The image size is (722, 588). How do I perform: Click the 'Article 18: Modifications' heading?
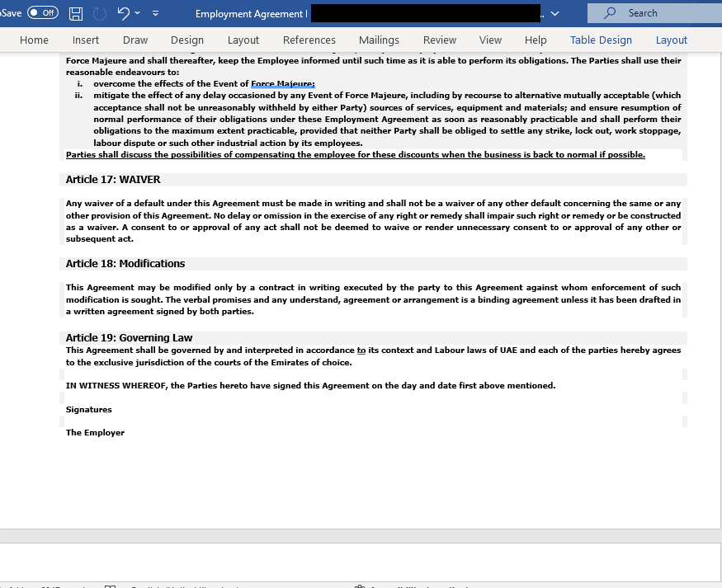[125, 264]
